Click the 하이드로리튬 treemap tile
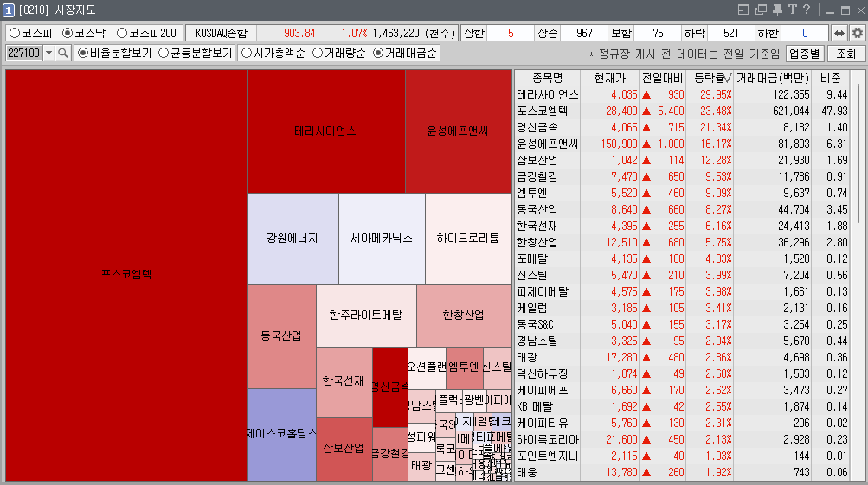Image resolution: width=868 pixels, height=485 pixels. [x=468, y=239]
